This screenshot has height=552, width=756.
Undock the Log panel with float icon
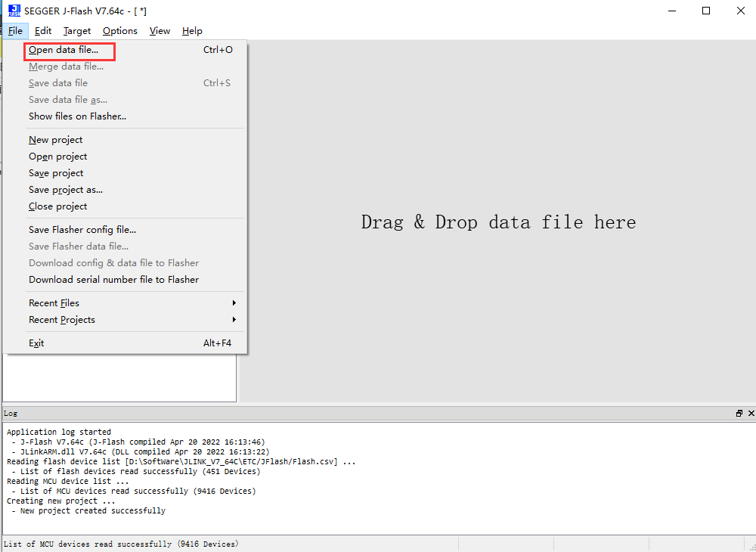pos(739,413)
